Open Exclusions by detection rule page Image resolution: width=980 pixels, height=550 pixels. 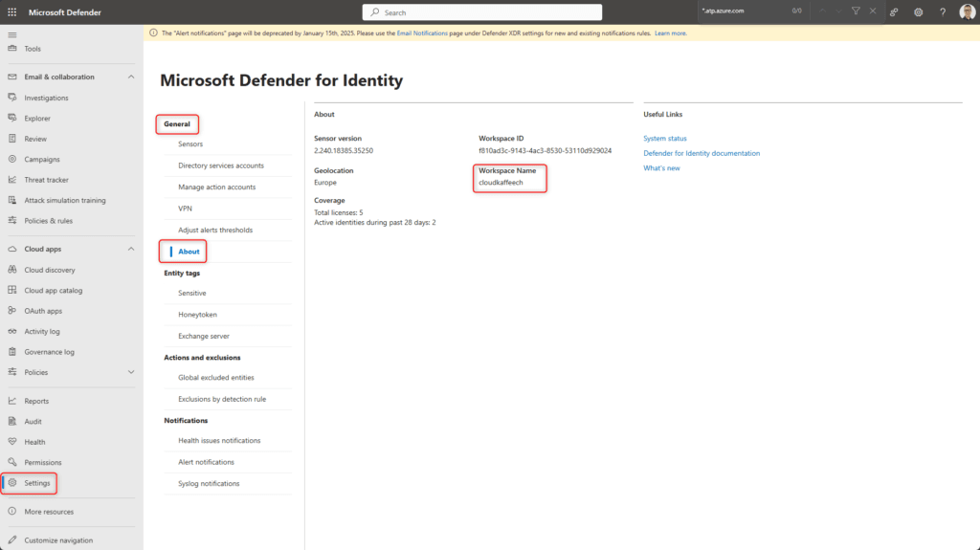coord(222,399)
